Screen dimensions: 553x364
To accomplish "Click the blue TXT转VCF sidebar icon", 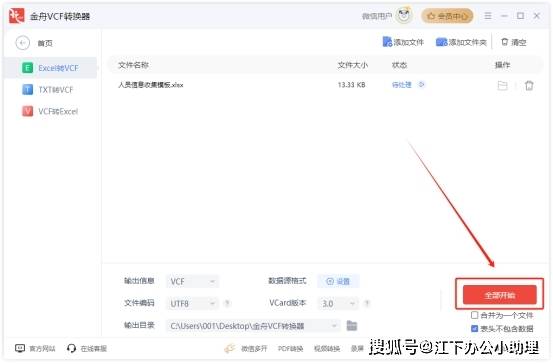I will click(x=28, y=90).
